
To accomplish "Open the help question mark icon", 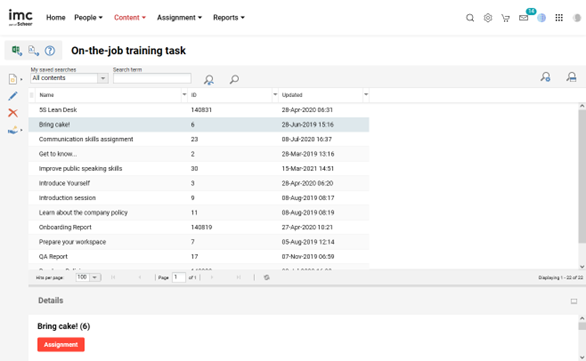I will tap(50, 50).
